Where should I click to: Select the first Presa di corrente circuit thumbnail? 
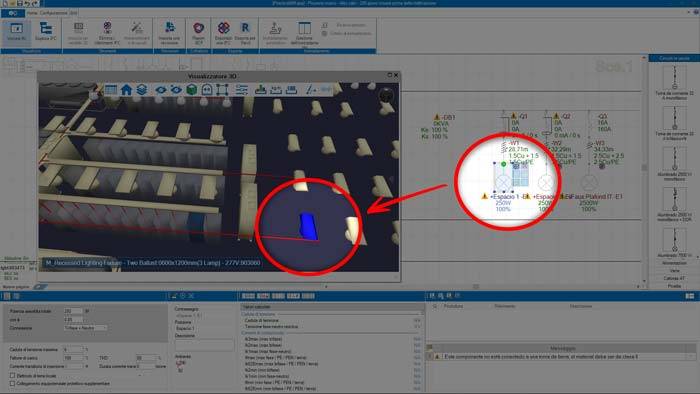point(674,78)
